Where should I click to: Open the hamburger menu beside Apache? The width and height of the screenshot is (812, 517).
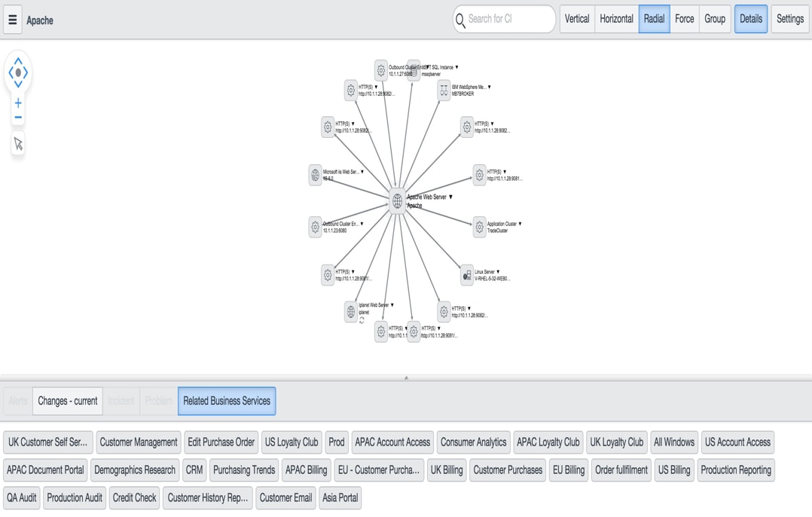[x=12, y=20]
